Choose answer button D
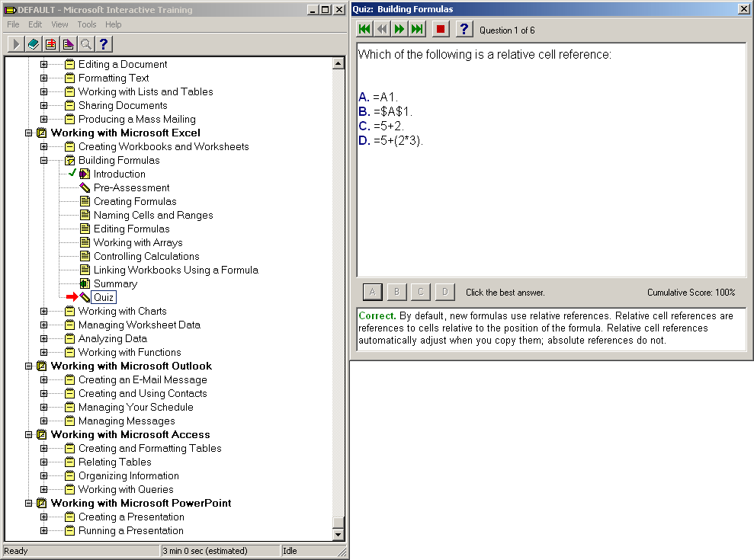Image resolution: width=754 pixels, height=560 pixels. (x=445, y=292)
